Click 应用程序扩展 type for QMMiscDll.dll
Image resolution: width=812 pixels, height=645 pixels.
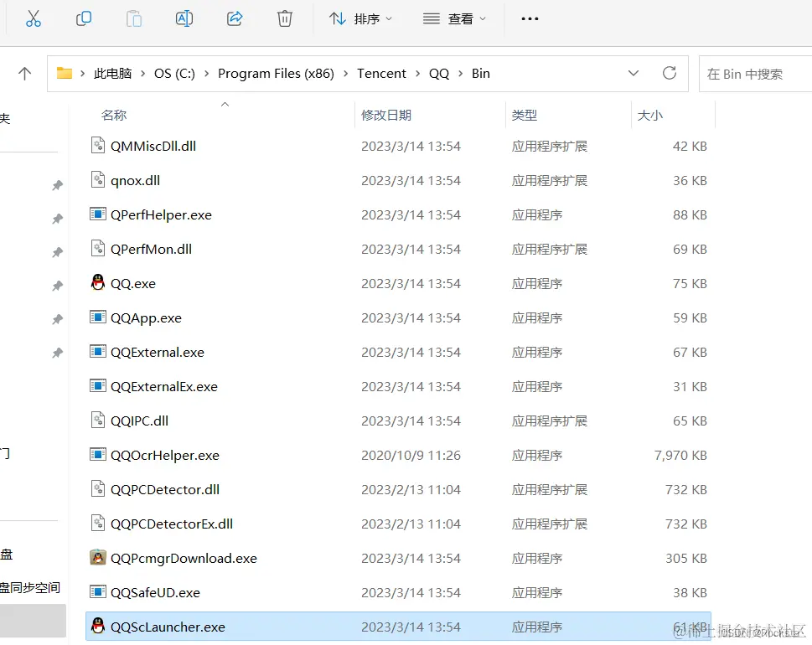[x=550, y=146]
